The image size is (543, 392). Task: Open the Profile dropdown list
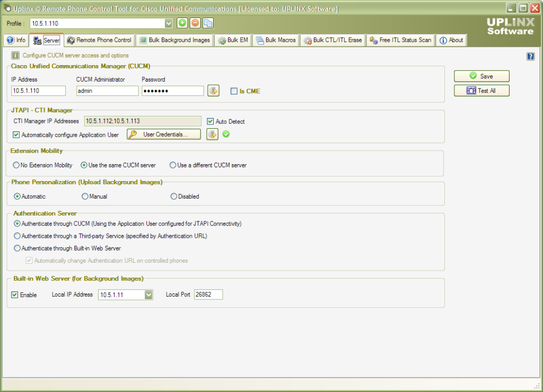pos(168,23)
